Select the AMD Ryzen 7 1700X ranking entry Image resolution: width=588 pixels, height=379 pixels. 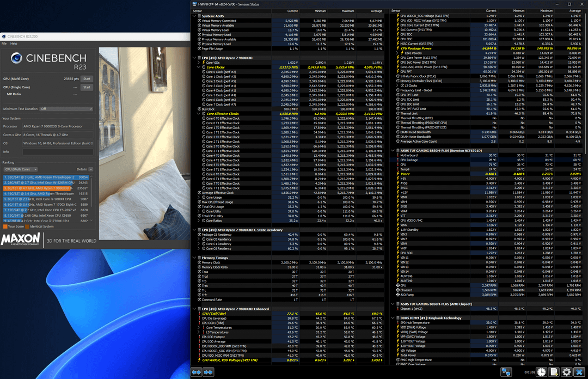point(46,205)
